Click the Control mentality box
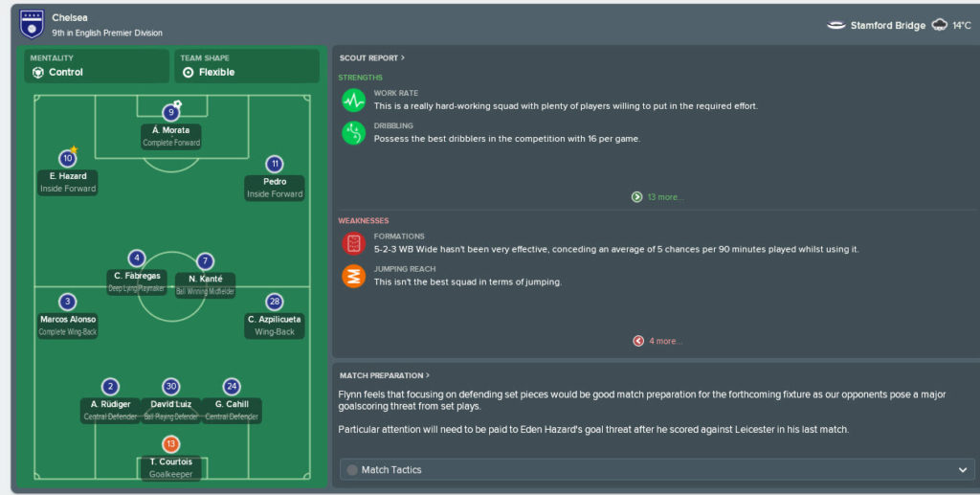This screenshot has height=495, width=980. click(97, 66)
